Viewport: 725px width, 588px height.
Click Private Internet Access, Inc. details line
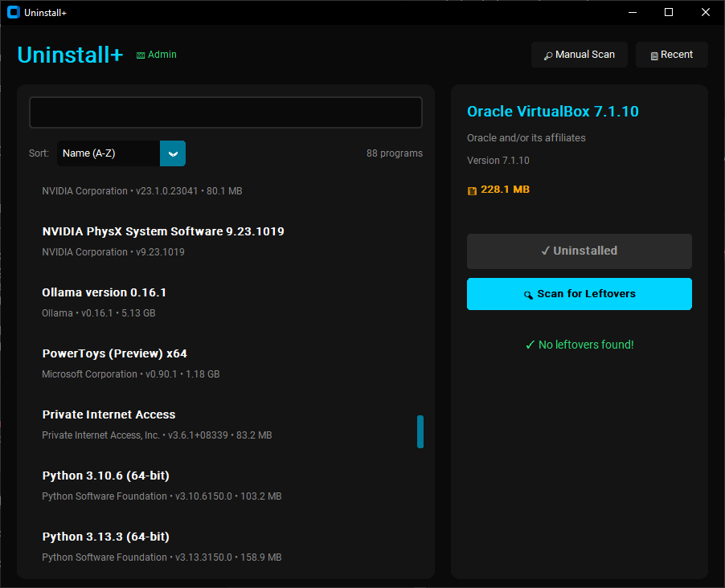coord(157,435)
